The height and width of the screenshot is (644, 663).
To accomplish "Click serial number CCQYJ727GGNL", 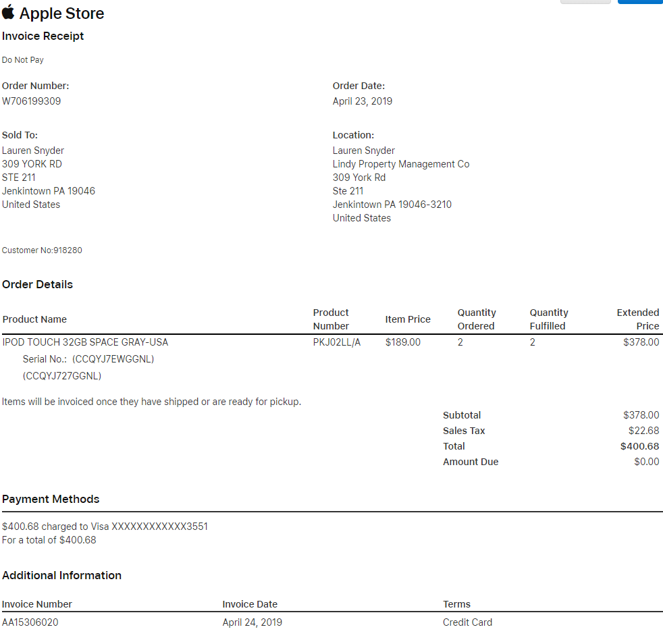I will (x=62, y=376).
